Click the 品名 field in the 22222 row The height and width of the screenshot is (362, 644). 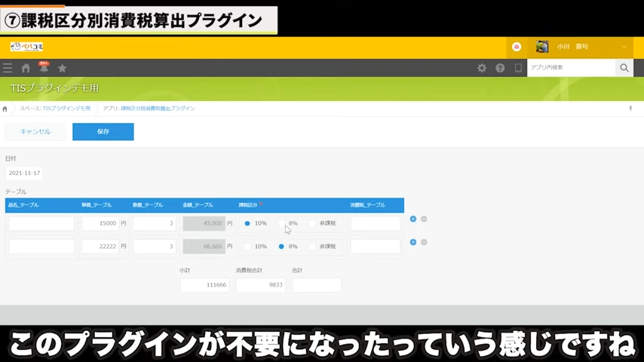(41, 247)
